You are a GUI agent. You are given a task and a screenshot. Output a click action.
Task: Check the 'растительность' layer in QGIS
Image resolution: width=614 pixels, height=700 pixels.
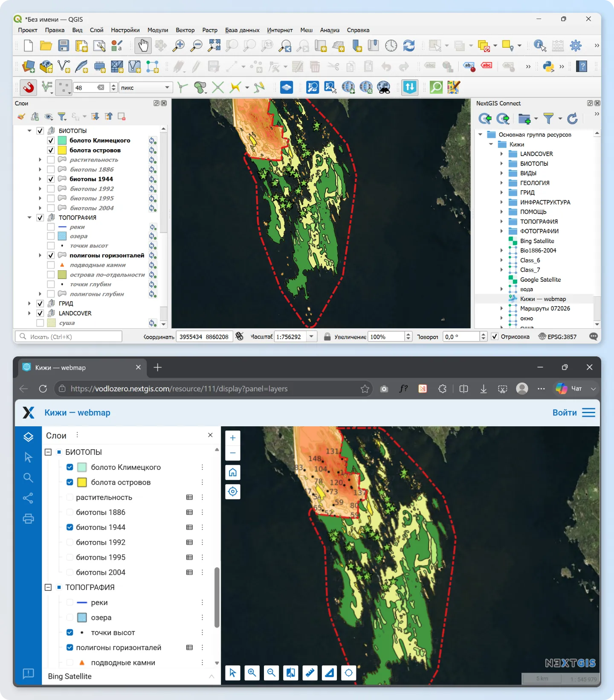click(x=51, y=159)
